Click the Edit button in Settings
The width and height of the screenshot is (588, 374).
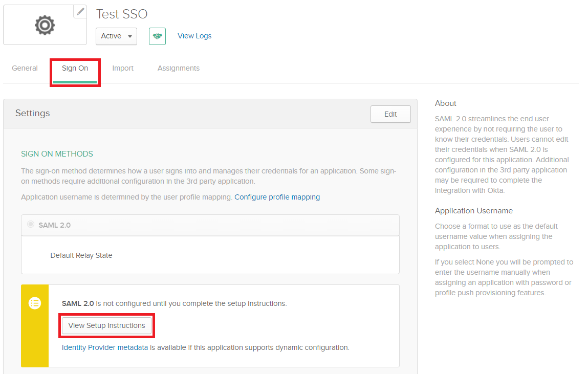pyautogui.click(x=390, y=114)
